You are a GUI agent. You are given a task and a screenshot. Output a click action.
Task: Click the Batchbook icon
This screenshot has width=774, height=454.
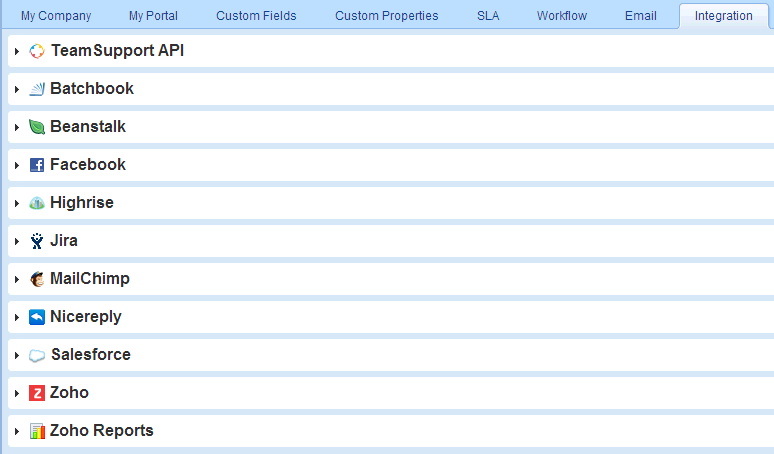37,89
